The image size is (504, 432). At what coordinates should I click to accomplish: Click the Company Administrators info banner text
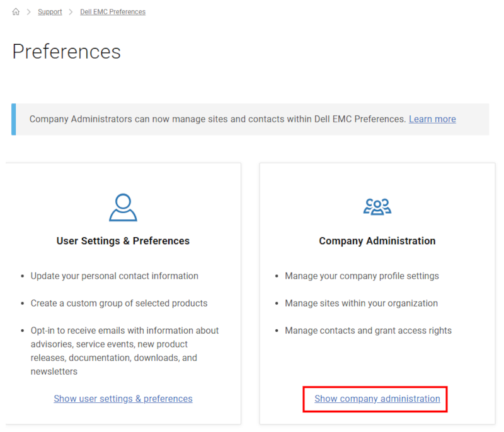[217, 119]
